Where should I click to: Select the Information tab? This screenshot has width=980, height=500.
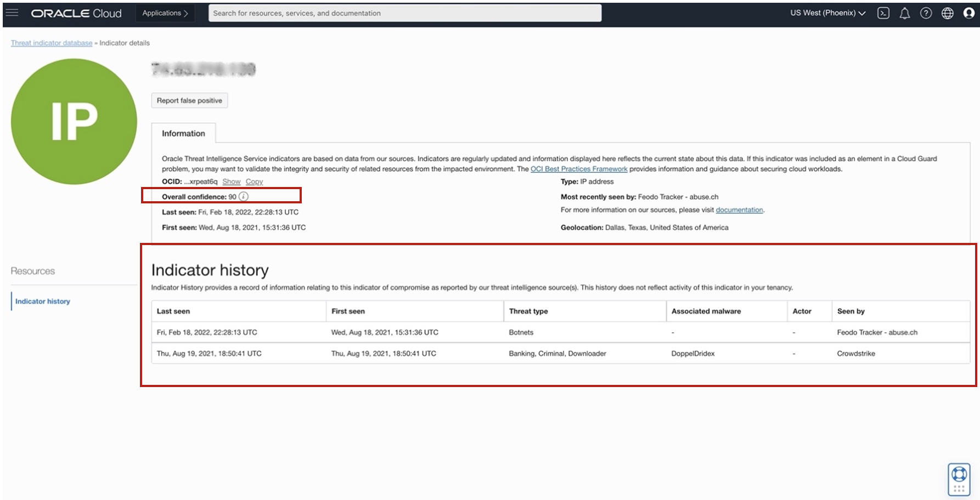pyautogui.click(x=183, y=133)
